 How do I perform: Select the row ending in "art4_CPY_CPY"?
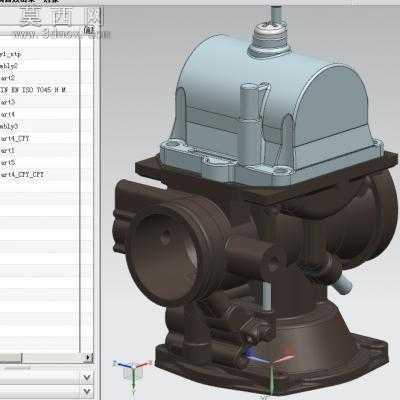pos(39,175)
